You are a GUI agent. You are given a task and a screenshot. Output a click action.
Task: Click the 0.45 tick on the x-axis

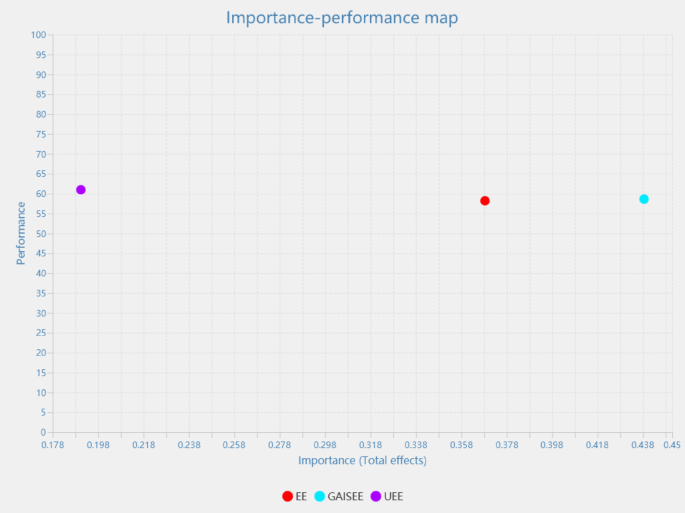(x=672, y=444)
